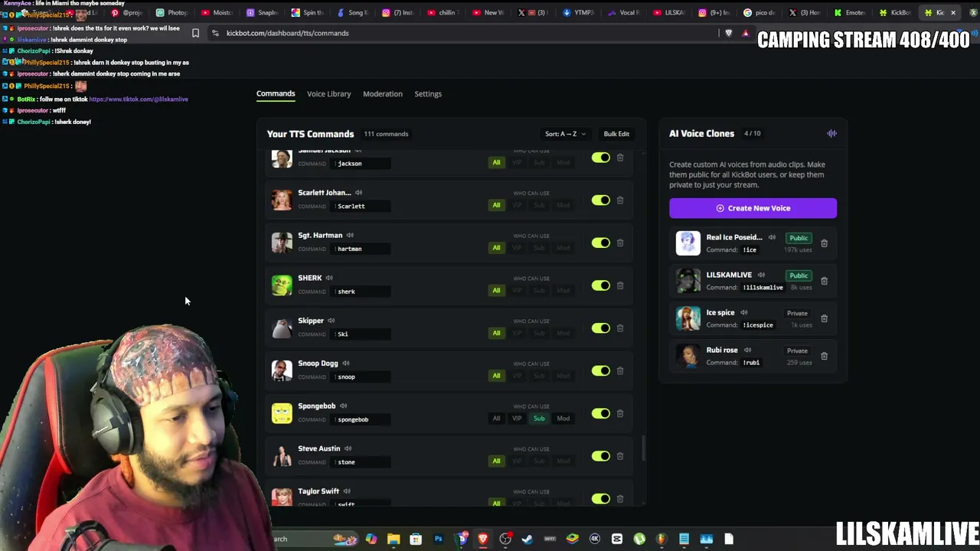Image resolution: width=980 pixels, height=551 pixels.
Task: Preview the Scarlett Johansson voice speaker icon
Action: coord(358,193)
